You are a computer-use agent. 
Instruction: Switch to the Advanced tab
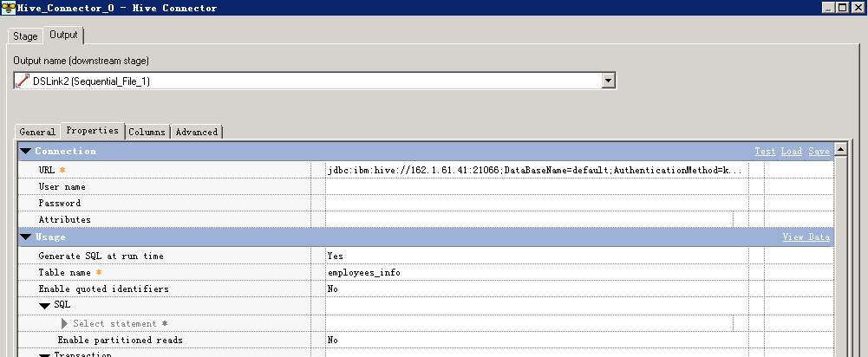197,132
